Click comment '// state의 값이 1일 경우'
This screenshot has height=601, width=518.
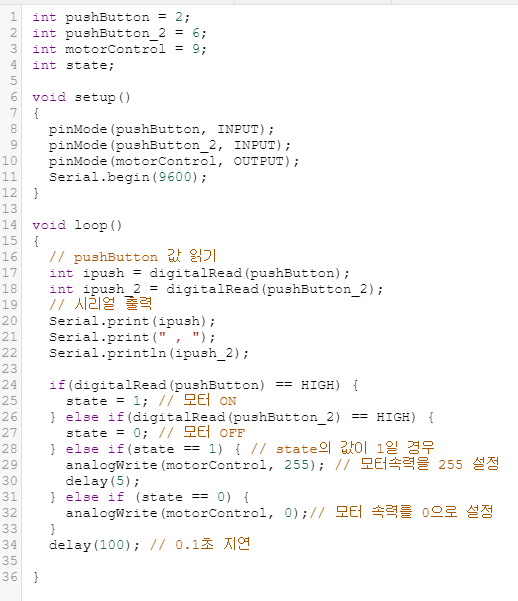(x=342, y=448)
